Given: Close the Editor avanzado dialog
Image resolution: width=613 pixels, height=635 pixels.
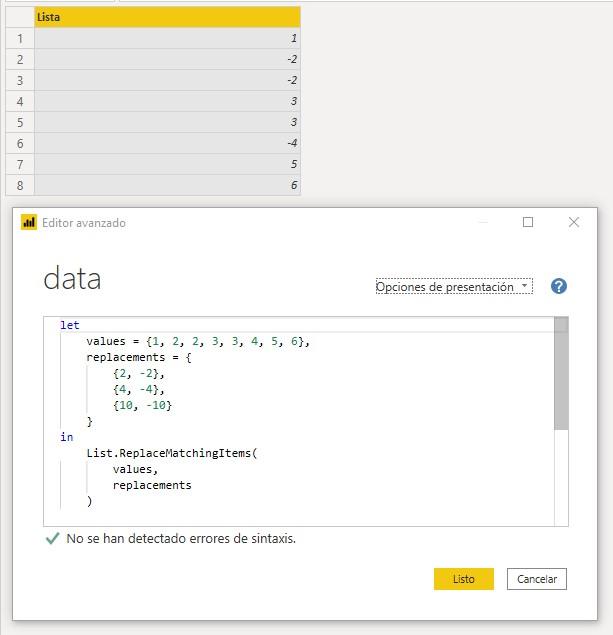Looking at the screenshot, I should click(574, 222).
